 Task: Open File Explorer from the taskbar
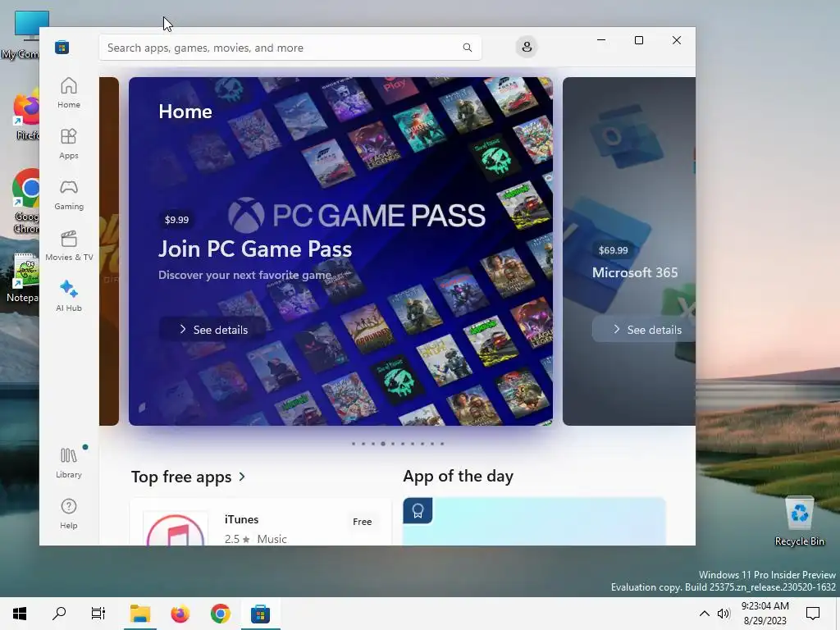click(x=139, y=614)
